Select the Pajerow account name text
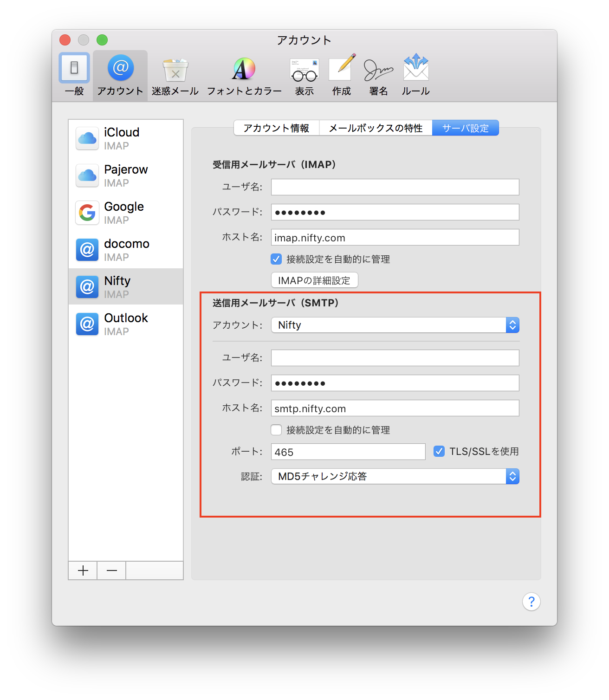This screenshot has width=609, height=700. [x=126, y=169]
